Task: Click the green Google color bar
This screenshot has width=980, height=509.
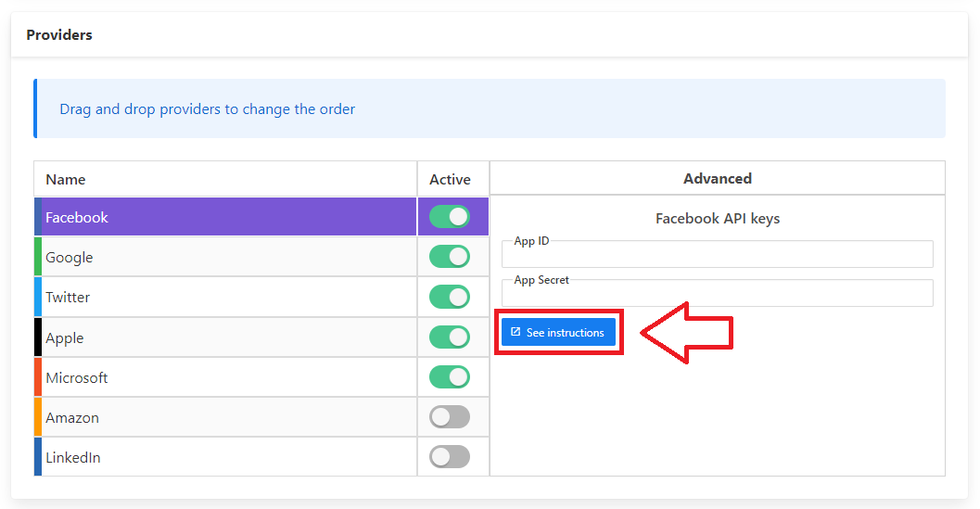Action: click(x=38, y=257)
